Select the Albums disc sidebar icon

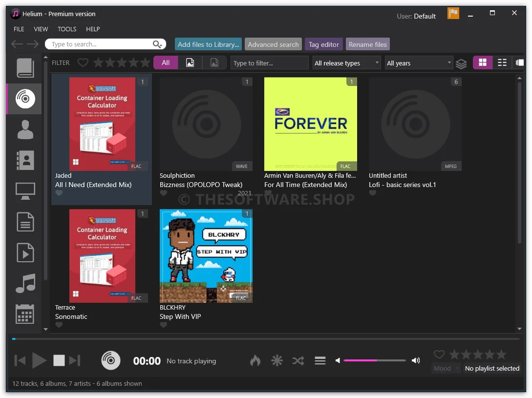(x=25, y=98)
